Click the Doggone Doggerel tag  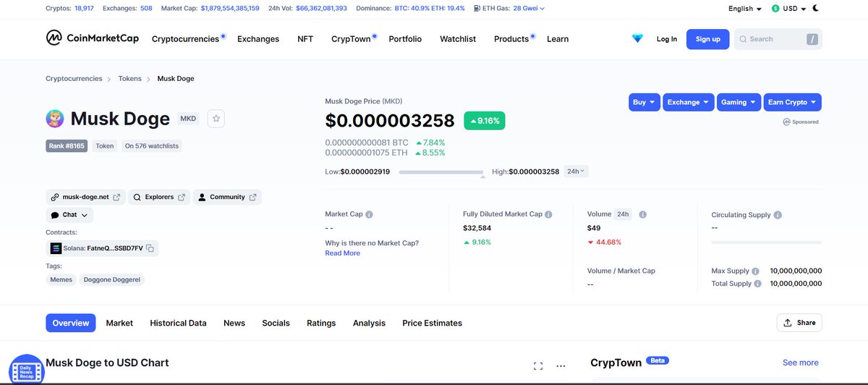pos(112,279)
